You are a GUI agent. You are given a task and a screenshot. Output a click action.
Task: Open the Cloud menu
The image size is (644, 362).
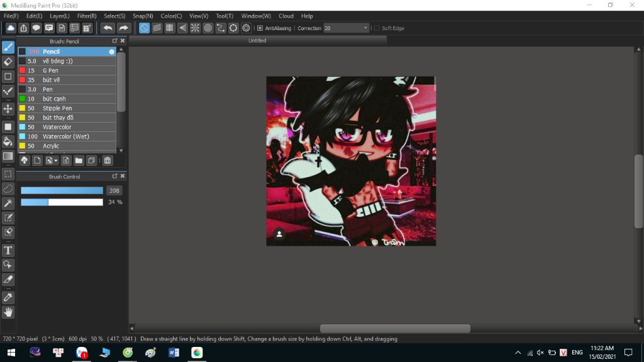point(286,16)
